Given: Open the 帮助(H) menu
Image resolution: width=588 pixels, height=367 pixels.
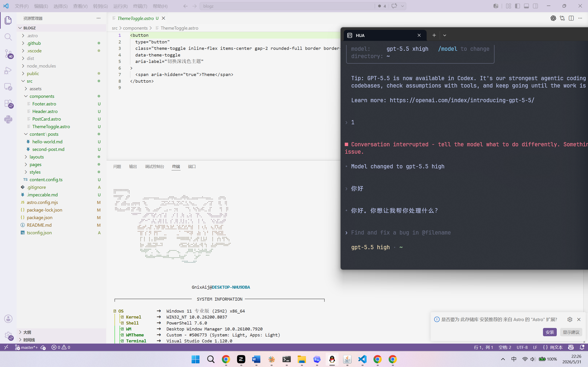Looking at the screenshot, I should pos(160,6).
